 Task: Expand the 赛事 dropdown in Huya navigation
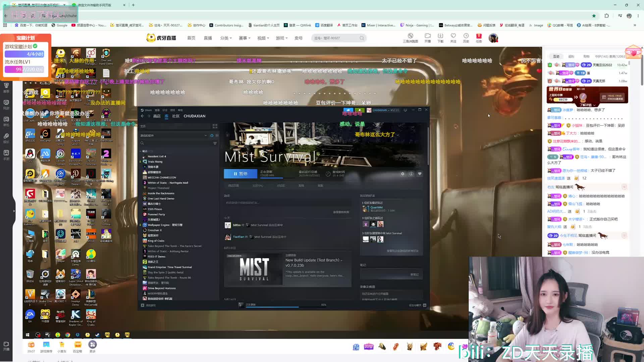coord(245,38)
